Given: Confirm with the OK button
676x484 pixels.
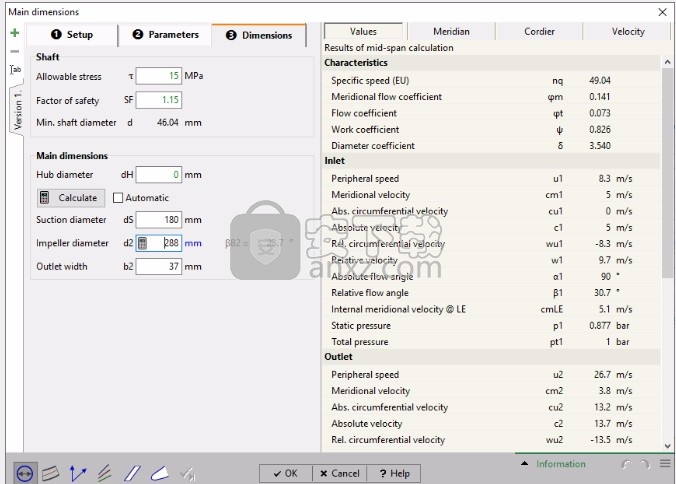Looking at the screenshot, I should point(286,473).
